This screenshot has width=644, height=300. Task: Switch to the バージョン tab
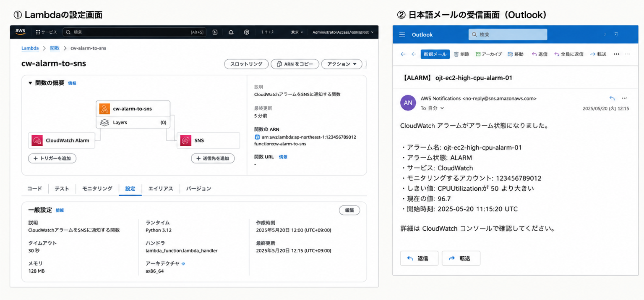tap(198, 189)
